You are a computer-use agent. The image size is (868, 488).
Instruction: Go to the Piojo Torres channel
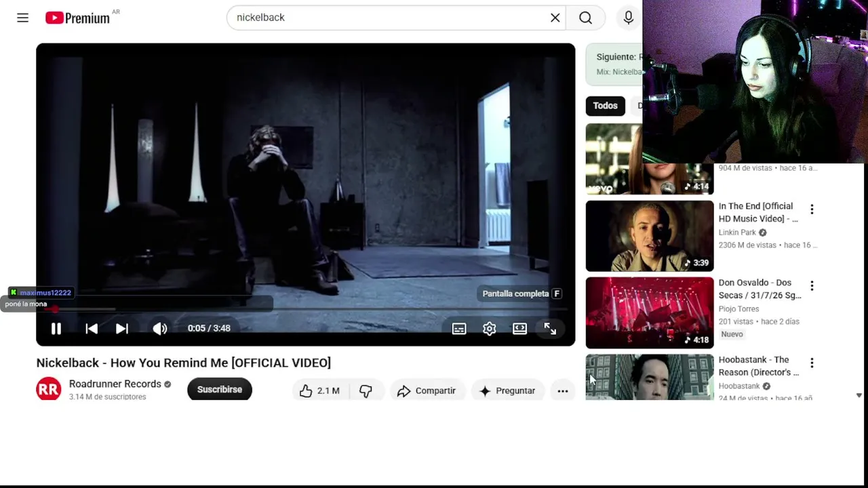[x=738, y=309]
